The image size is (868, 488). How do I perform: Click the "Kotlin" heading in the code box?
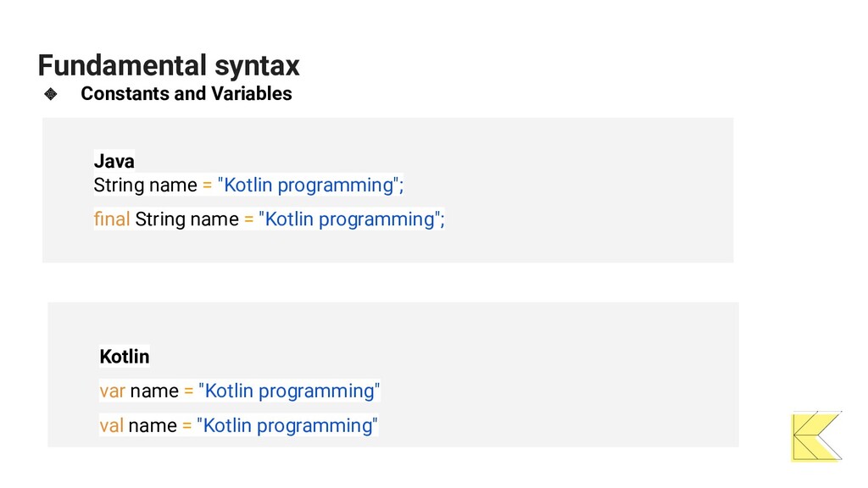[125, 357]
